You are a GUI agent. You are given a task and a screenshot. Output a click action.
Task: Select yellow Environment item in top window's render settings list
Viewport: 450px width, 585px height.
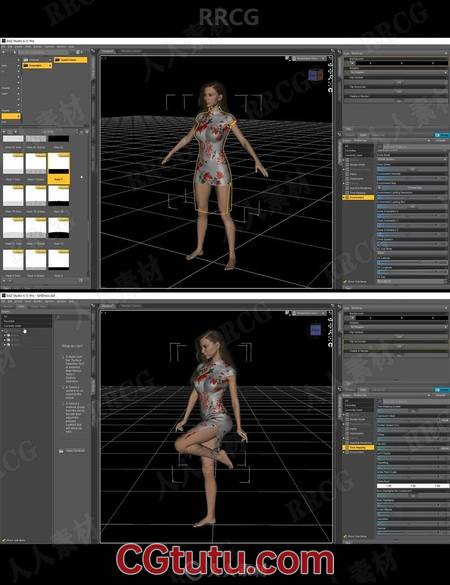tap(358, 197)
